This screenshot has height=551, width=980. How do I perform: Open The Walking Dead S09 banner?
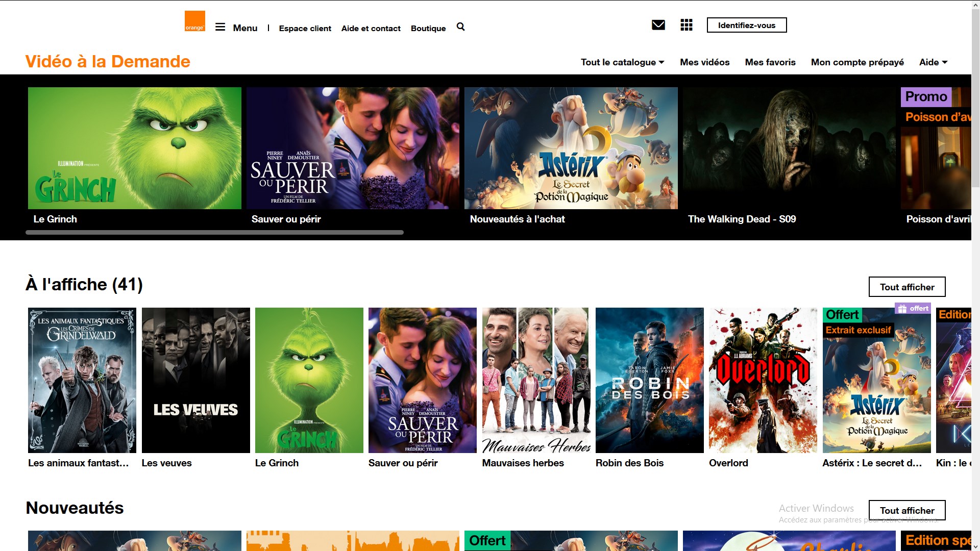coord(789,148)
